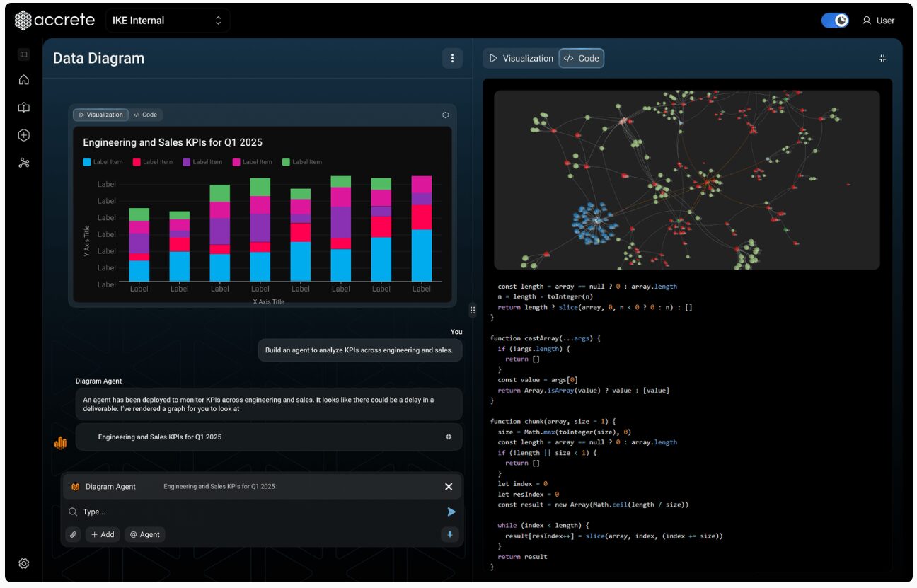Click the refresh icon on the chart card

tap(445, 115)
